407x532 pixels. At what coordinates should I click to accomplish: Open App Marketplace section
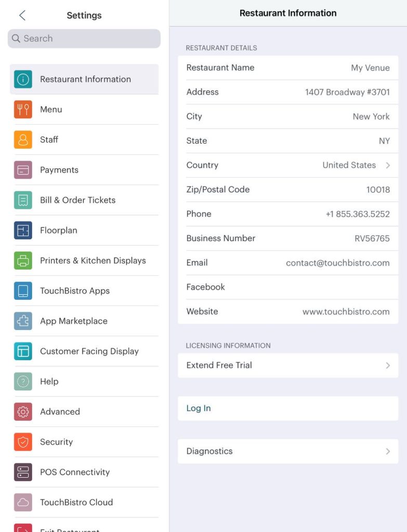84,321
